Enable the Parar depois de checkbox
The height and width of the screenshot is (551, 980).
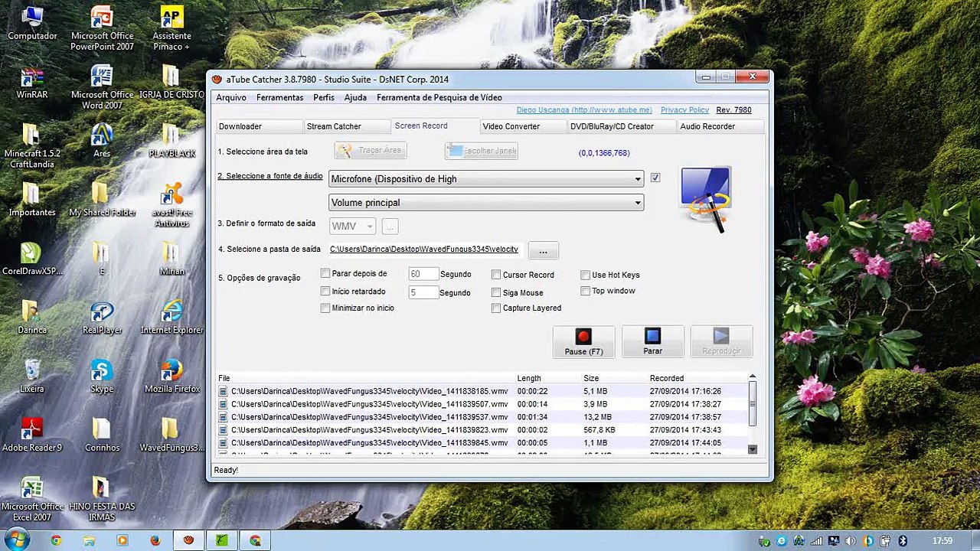[325, 273]
